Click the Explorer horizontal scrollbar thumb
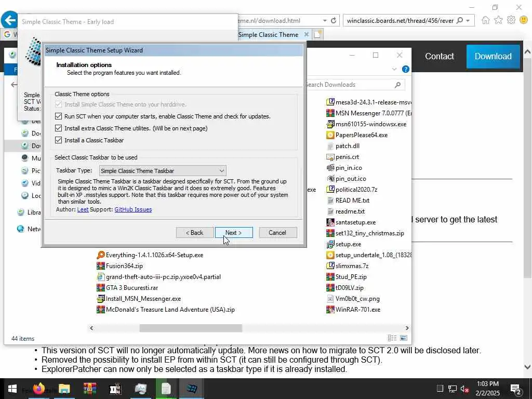Screen dimensions: 532x399 191,328
